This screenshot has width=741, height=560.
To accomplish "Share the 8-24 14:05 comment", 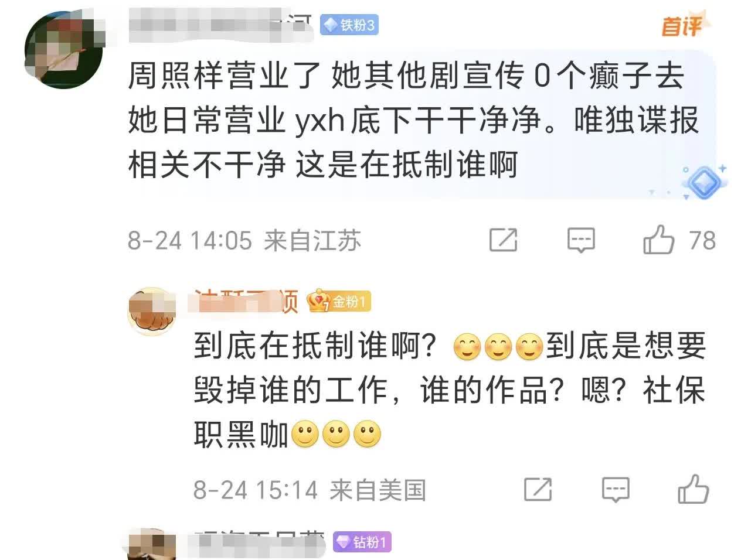I will point(504,240).
